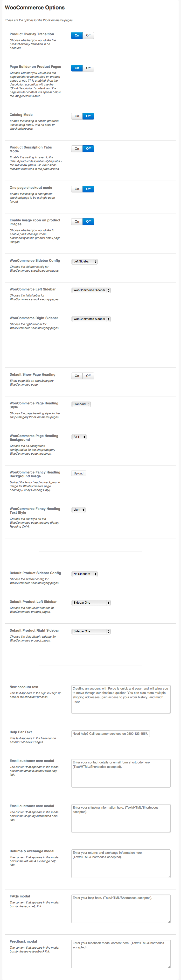This screenshot has height=980, width=181.
Task: Enable Catalog Mode with On button
Action: point(77,116)
